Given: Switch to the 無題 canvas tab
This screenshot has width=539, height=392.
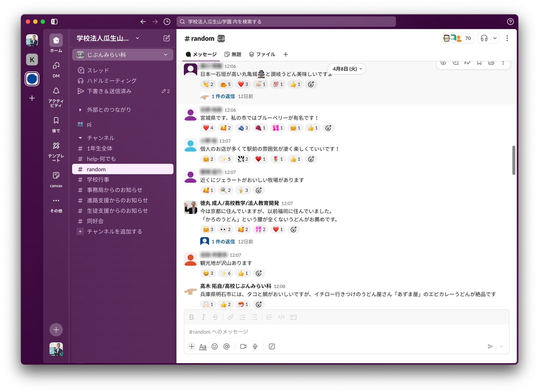Looking at the screenshot, I should pyautogui.click(x=233, y=54).
